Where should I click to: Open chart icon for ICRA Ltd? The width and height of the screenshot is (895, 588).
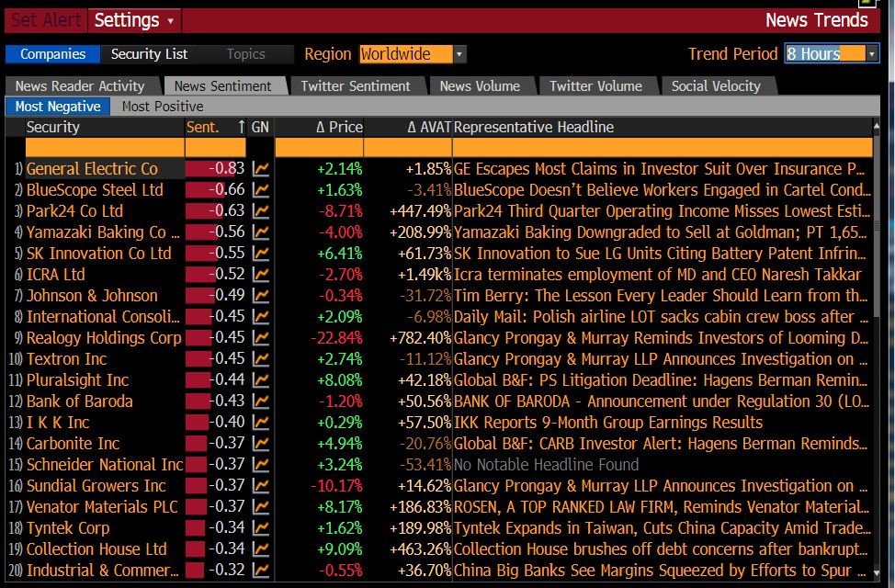[x=261, y=275]
